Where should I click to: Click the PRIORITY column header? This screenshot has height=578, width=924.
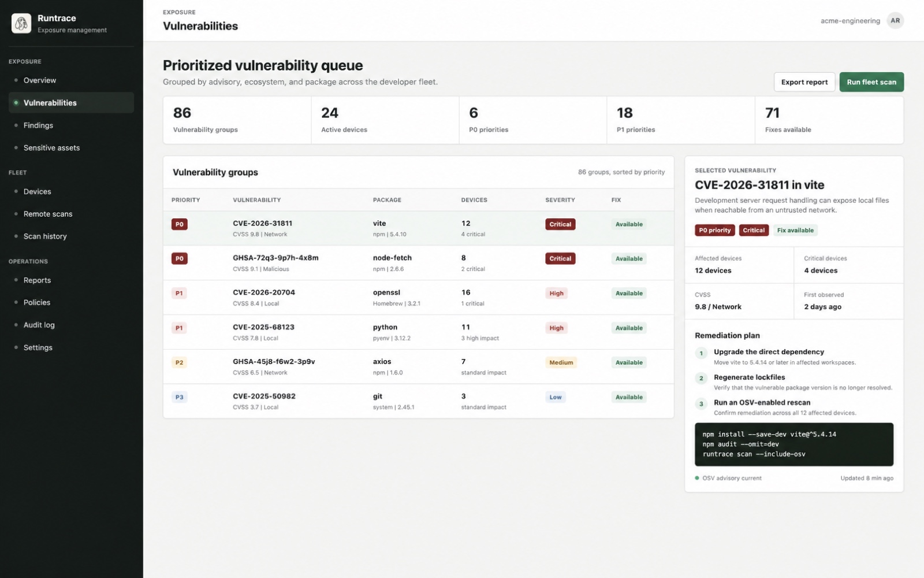[185, 200]
